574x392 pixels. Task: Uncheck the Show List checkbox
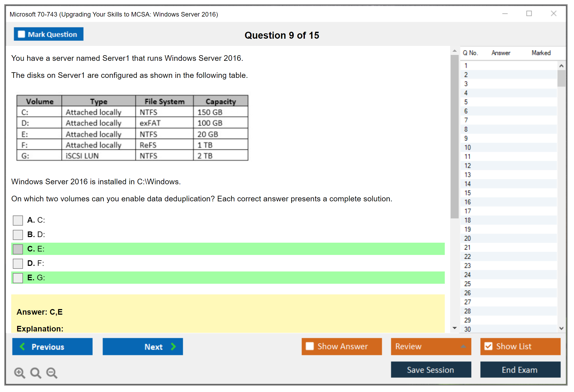pyautogui.click(x=488, y=346)
